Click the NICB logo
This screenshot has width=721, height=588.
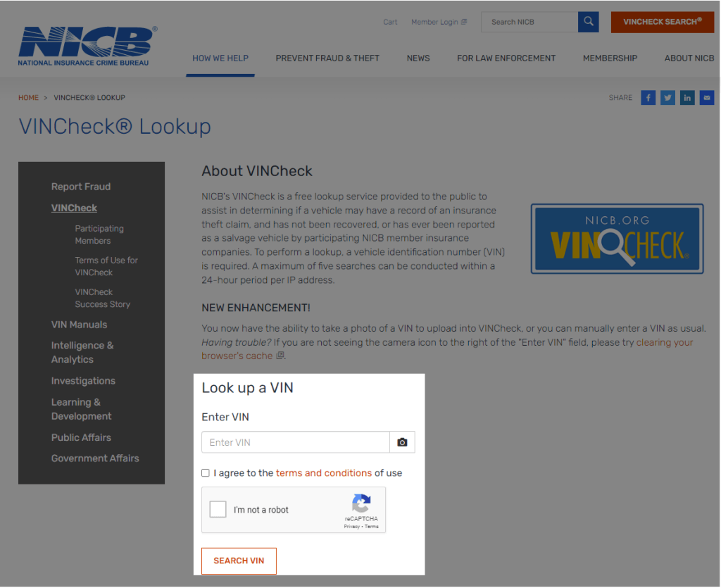coord(87,46)
